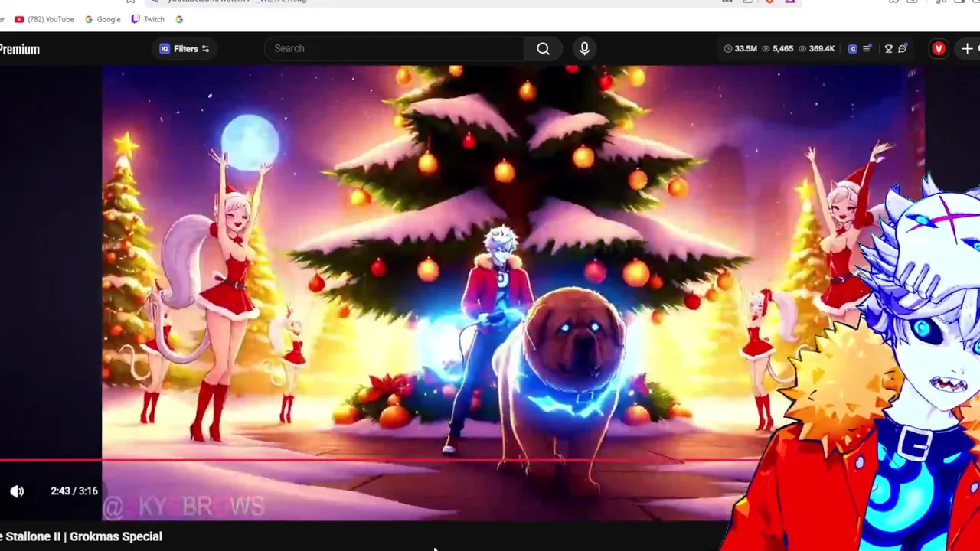Start voice search with the microphone icon
Image resolution: width=980 pixels, height=551 pixels.
pos(584,48)
